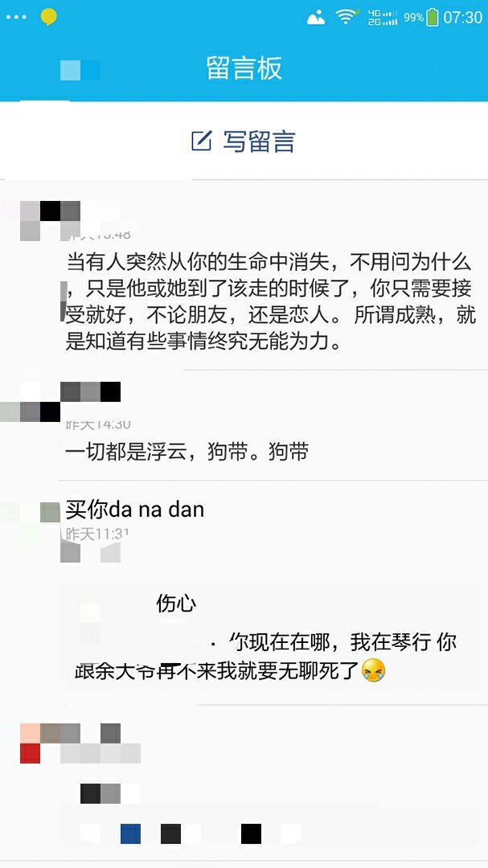Tap the 4G signal strength icon
Screen dimensions: 488x868
tap(383, 17)
